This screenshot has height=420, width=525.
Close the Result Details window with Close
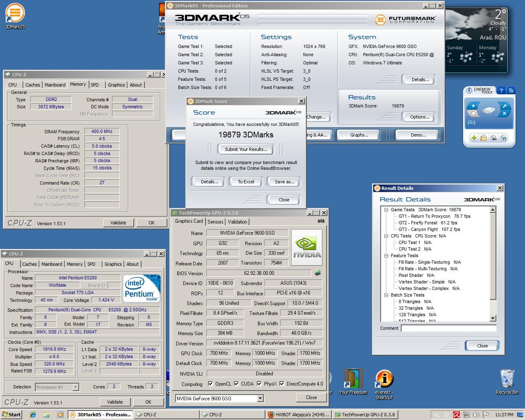[x=482, y=346]
